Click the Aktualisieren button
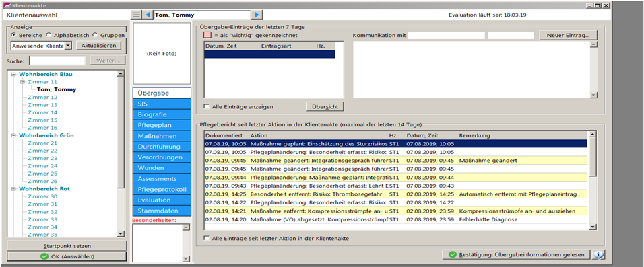 (98, 46)
